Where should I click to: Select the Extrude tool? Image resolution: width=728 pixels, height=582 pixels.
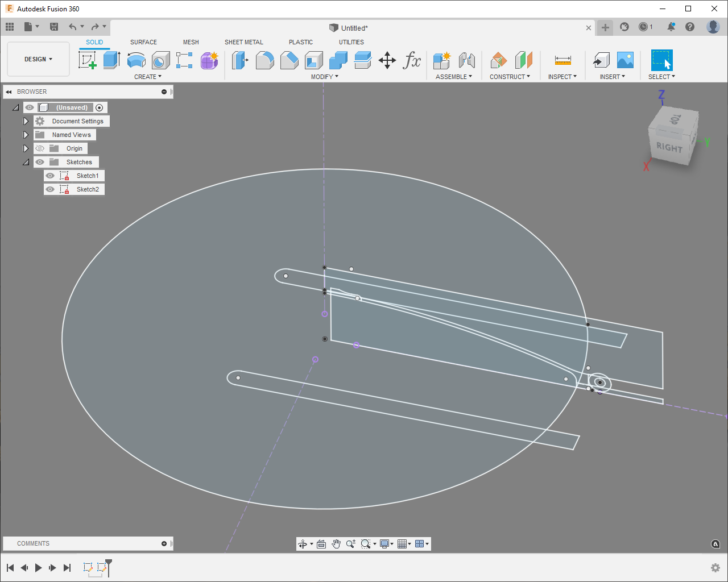point(111,60)
